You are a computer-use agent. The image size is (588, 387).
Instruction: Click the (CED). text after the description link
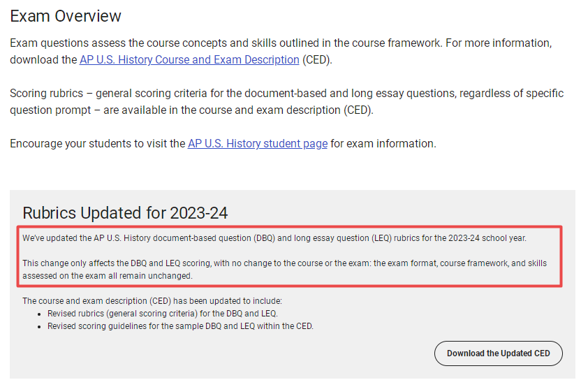coord(317,60)
